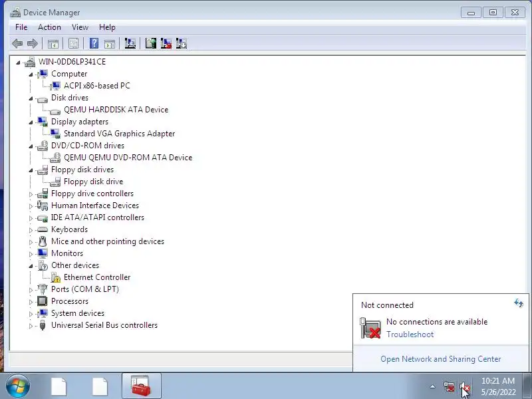Expand Mice and other pointing devices

coord(31,242)
